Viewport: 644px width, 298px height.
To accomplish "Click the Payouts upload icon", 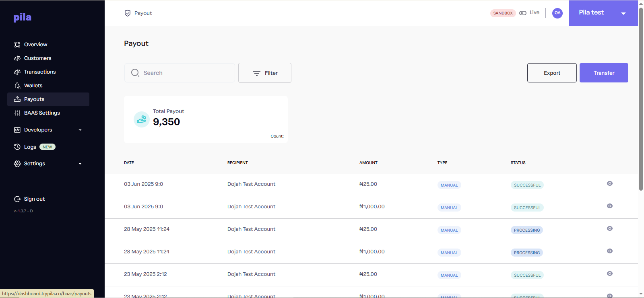I will click(17, 99).
